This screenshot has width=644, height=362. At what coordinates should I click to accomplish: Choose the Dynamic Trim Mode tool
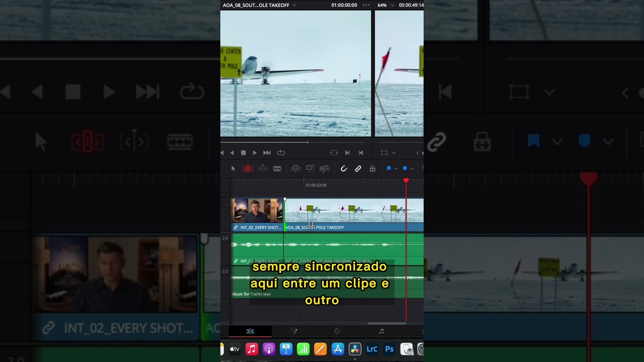(x=263, y=168)
